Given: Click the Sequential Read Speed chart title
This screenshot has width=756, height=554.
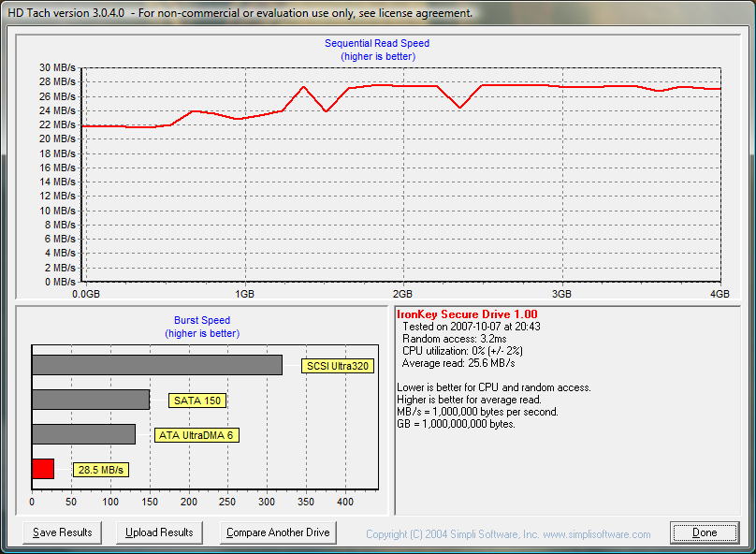Looking at the screenshot, I should tap(377, 43).
